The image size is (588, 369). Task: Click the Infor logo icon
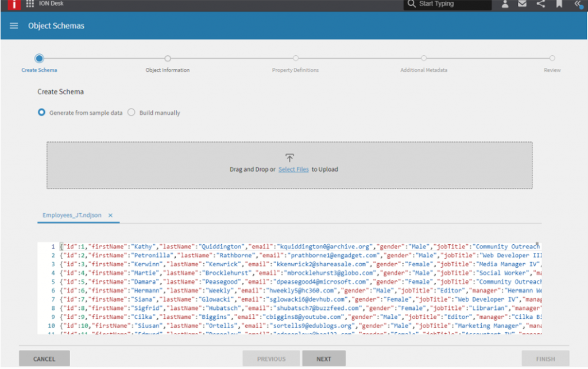click(x=10, y=5)
